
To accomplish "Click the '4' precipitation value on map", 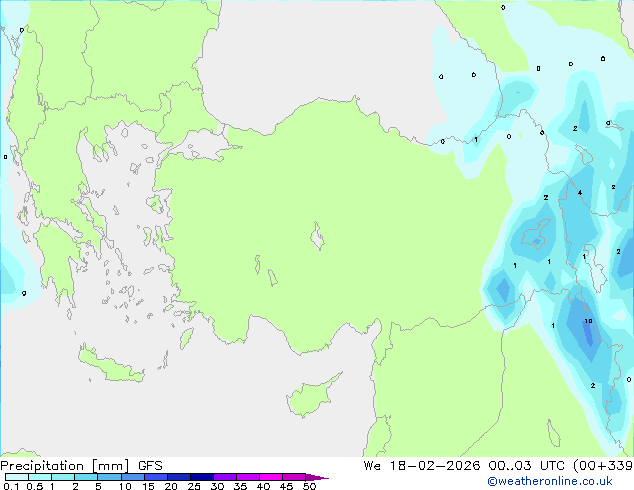I will click(x=580, y=192).
